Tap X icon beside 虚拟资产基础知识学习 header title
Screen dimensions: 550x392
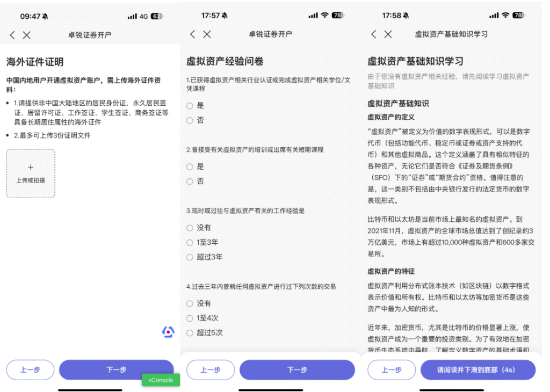[x=388, y=34]
